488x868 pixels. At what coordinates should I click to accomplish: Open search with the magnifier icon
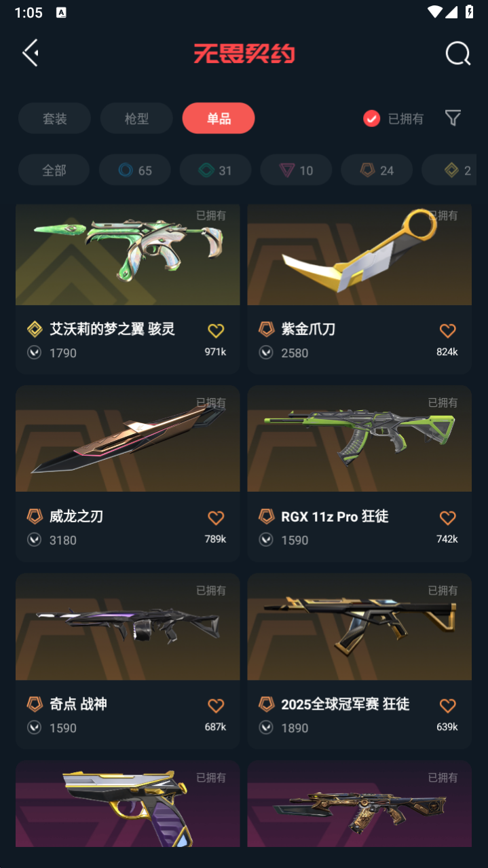(457, 53)
